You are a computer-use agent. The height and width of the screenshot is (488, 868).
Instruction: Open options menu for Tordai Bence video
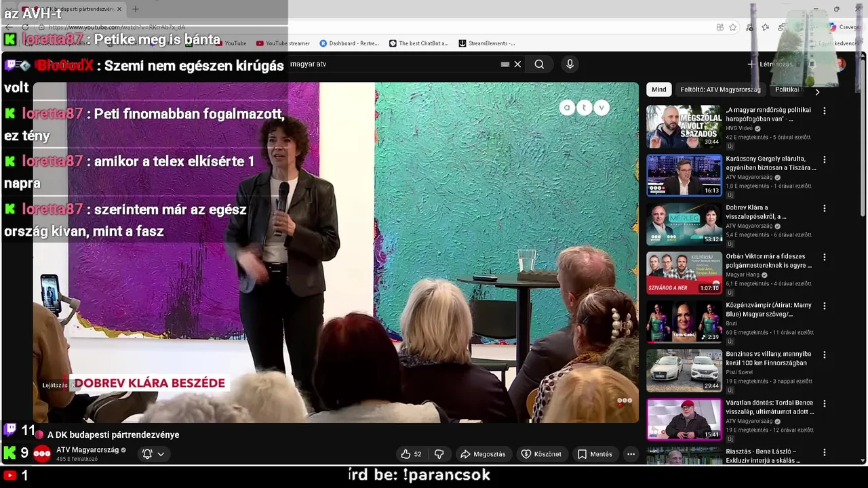pyautogui.click(x=825, y=403)
